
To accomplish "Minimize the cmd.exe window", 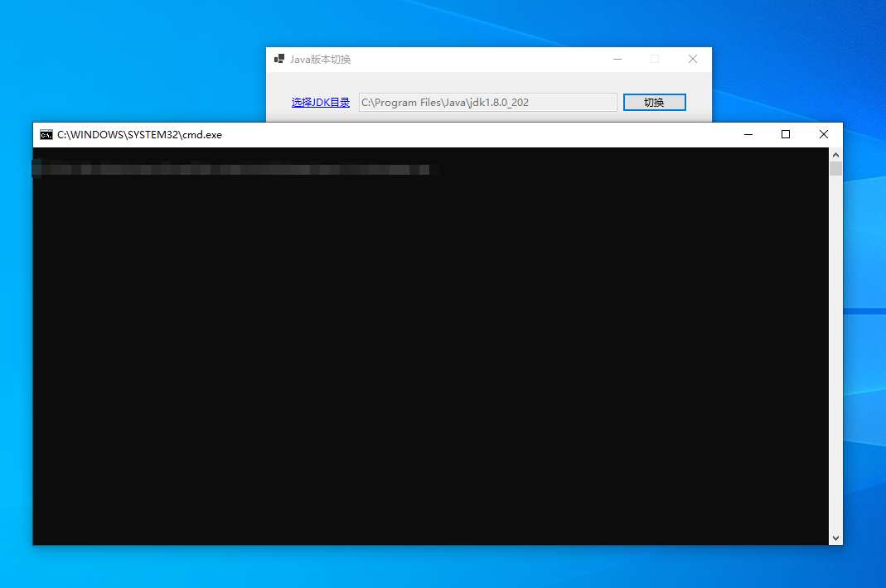I will (x=748, y=134).
